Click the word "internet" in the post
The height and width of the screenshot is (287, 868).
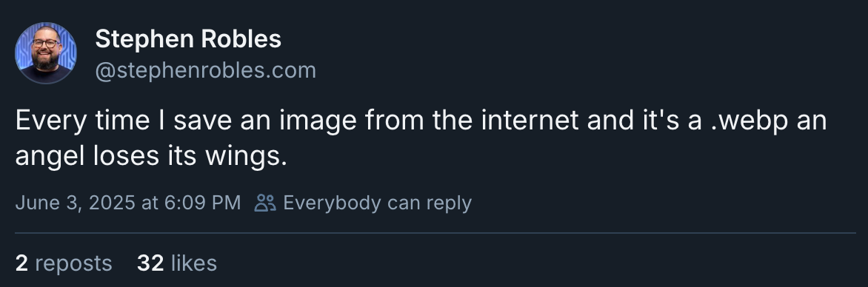click(x=530, y=120)
